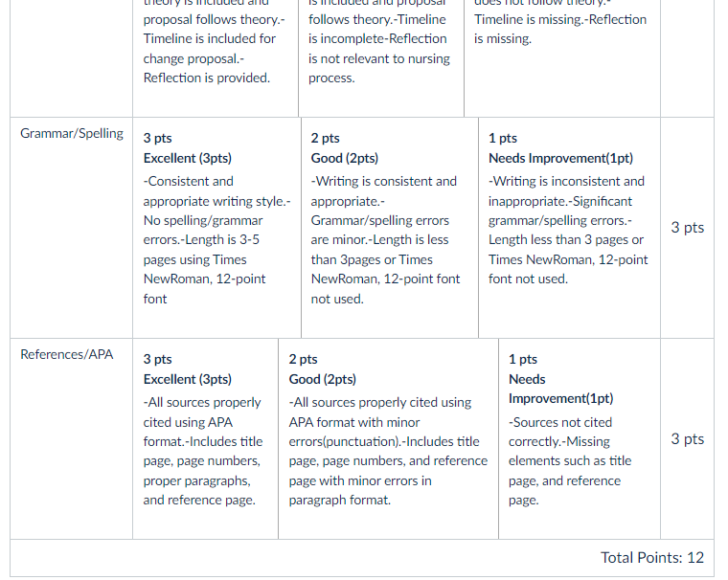
Task: Click the Total Points: 12 text
Action: pyautogui.click(x=652, y=558)
